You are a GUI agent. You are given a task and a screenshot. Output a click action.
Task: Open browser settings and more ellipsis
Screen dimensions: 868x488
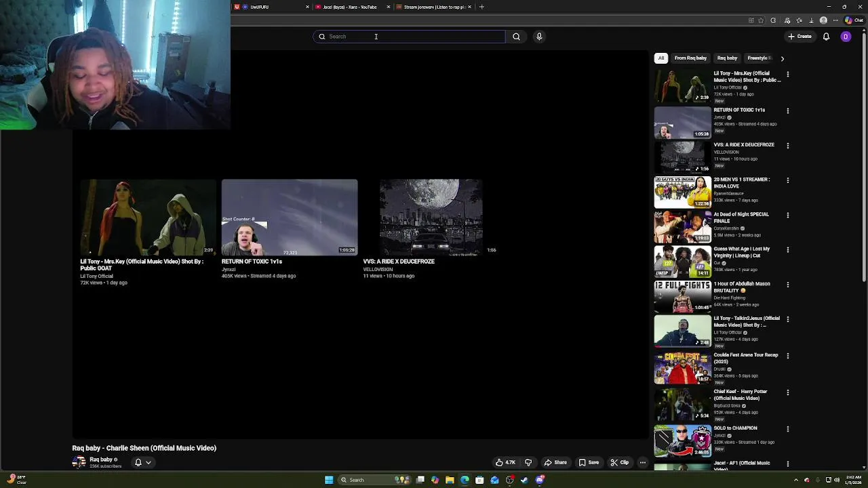(836, 20)
